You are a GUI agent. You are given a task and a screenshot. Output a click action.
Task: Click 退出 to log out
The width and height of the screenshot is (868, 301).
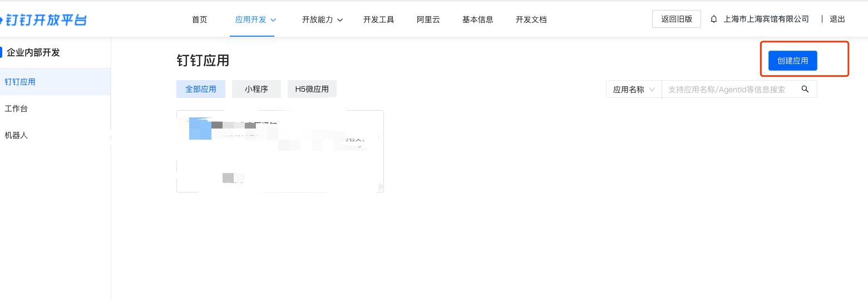tap(837, 19)
